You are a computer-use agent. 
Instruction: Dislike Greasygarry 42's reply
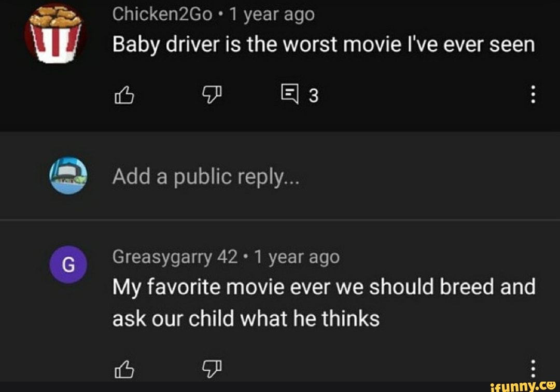(212, 369)
